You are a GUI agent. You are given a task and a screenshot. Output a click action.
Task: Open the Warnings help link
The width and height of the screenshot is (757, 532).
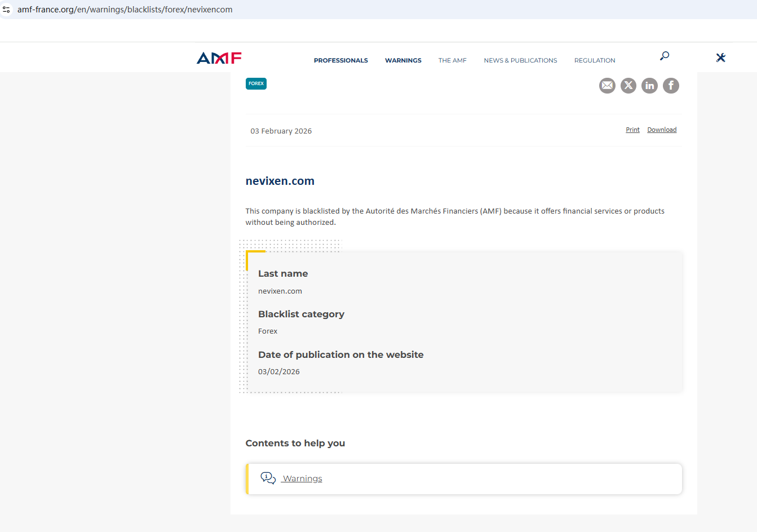point(302,478)
